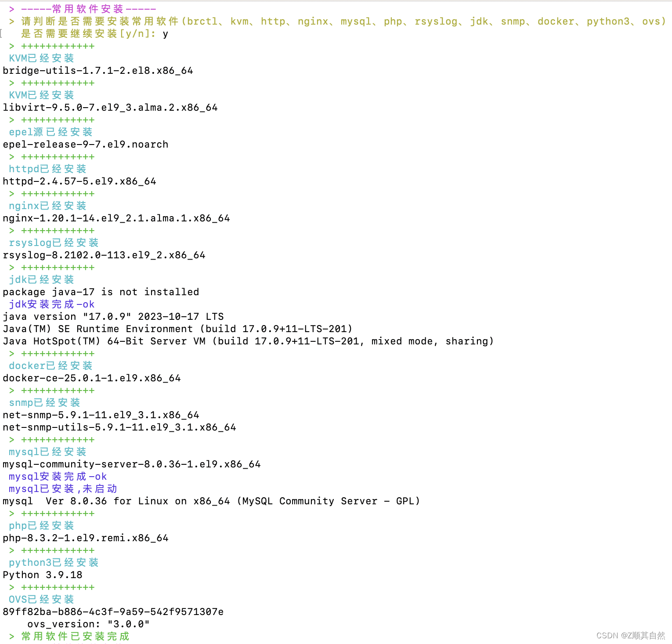672x644 pixels.
Task: Click the 'snmp已经安装' status line
Action: (44, 403)
